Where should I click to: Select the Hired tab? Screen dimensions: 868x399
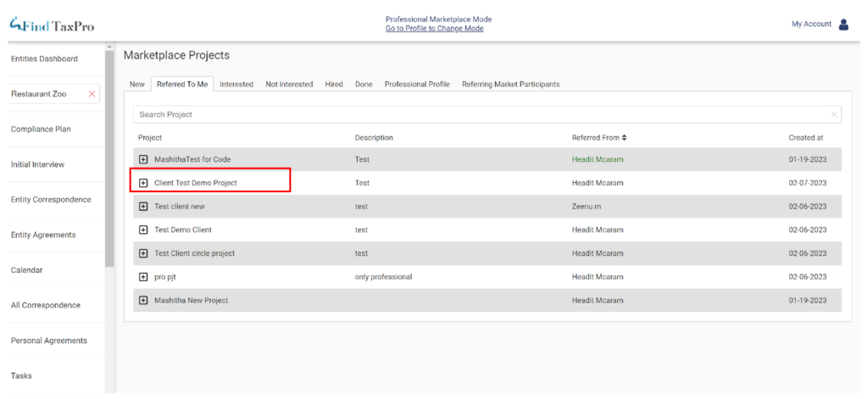coord(334,85)
